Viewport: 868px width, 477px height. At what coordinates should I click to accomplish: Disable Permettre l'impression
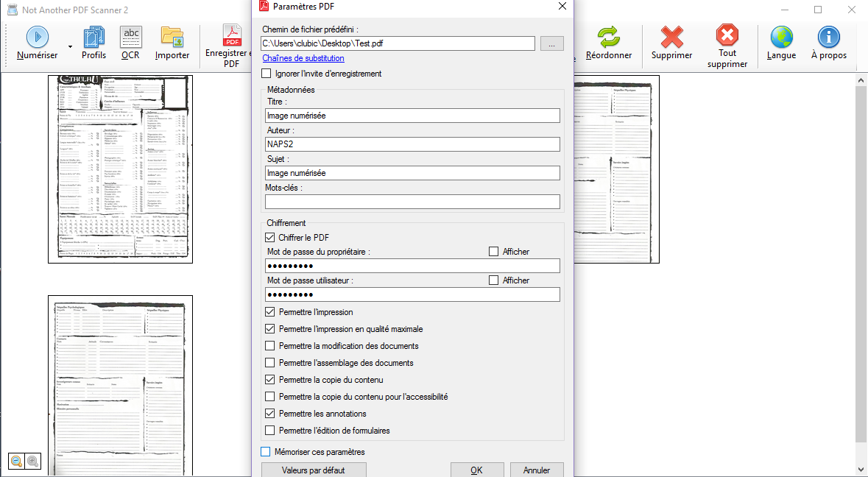269,311
